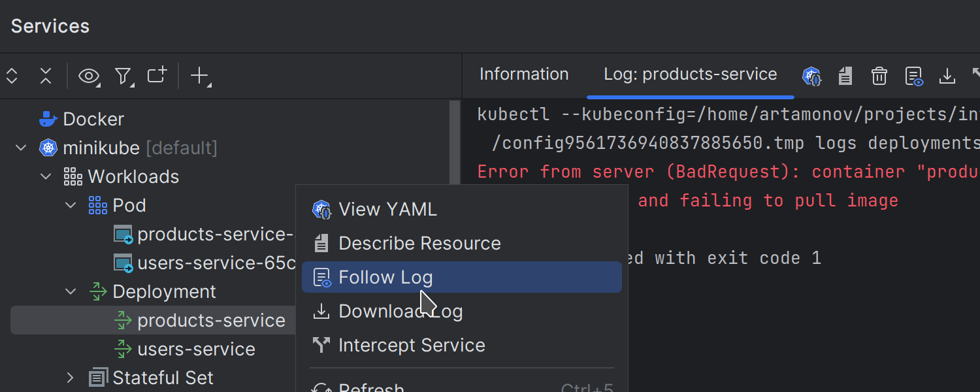The width and height of the screenshot is (980, 392).
Task: Select the users-service deployment
Action: pos(196,350)
